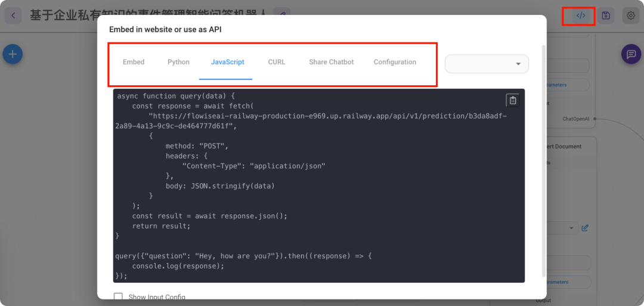Expand the empty dropdown beside the tabs
Screen dimensions: 644x306
[487, 64]
